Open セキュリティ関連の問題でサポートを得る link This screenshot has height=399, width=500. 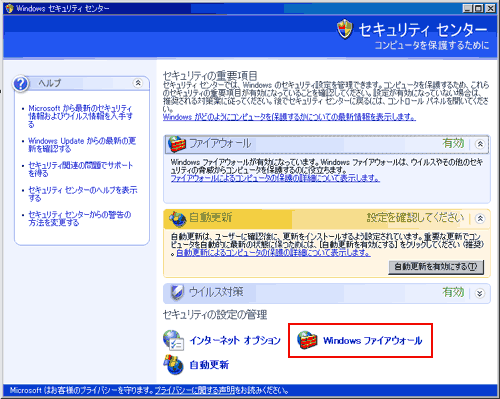point(81,169)
